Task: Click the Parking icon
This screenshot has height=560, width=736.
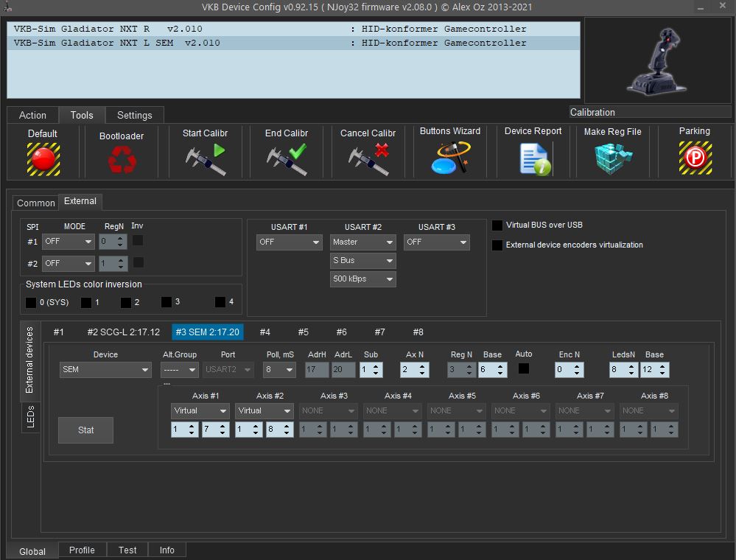Action: 695,158
